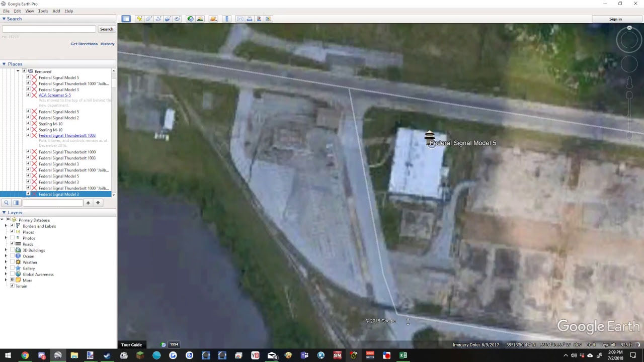Click the Save Image toolbar icon
Screen dimensions: 644x362
tap(259, 19)
